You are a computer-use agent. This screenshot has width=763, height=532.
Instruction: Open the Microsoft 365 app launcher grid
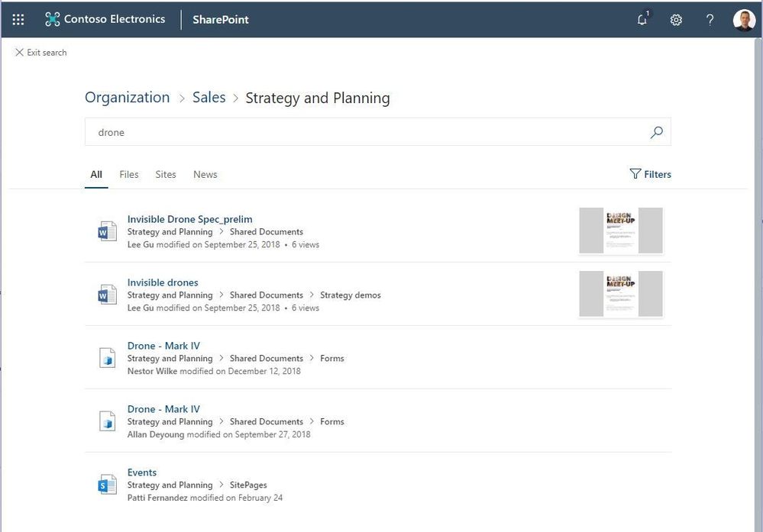tap(18, 19)
